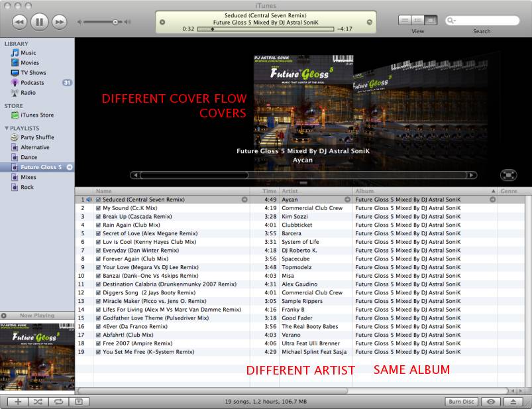
Task: Uncheck Secret of Love track
Action: [x=99, y=233]
